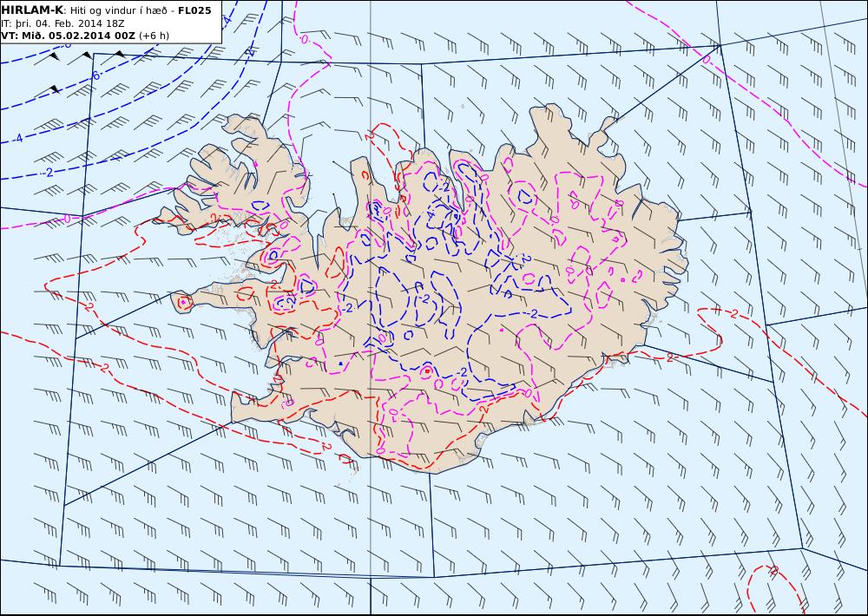Select the '(+6 h)' forecast offset text
Image resolution: width=868 pixels, height=616 pixels.
(x=154, y=36)
